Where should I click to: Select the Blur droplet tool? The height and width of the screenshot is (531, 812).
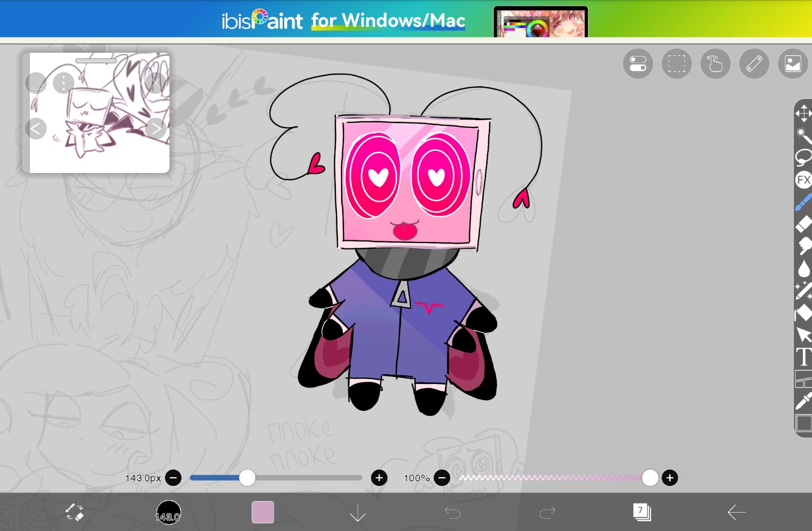[x=803, y=269]
